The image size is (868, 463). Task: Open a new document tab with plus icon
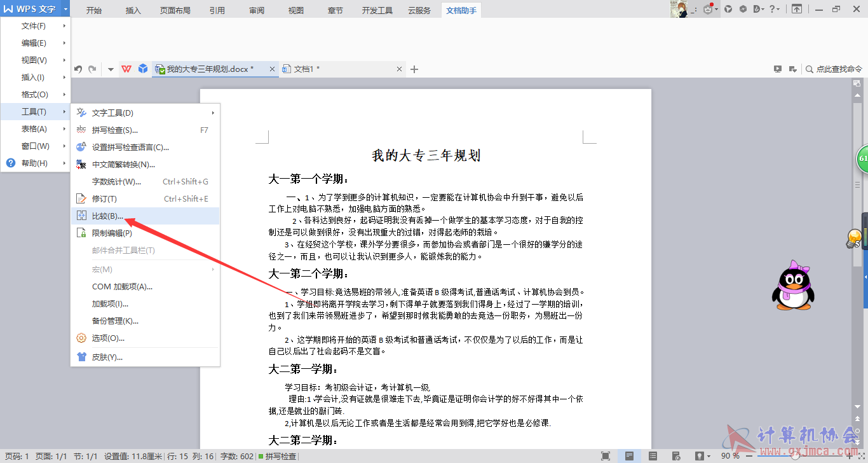[x=414, y=69]
